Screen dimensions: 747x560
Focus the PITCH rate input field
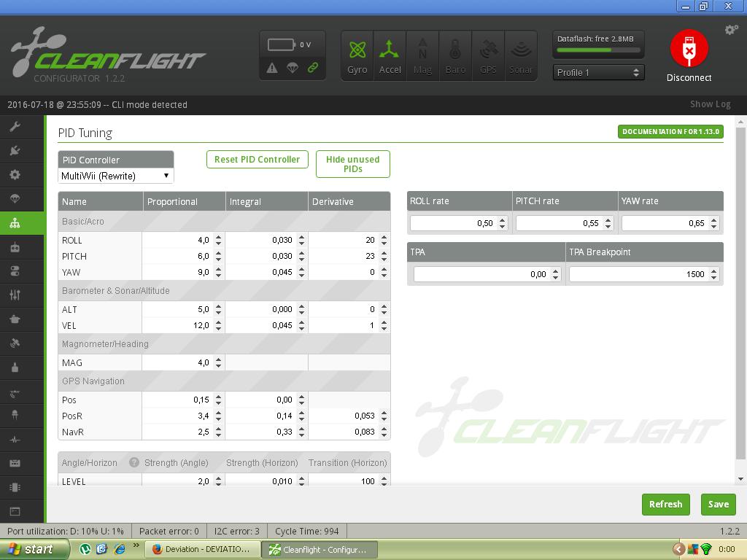(x=565, y=223)
